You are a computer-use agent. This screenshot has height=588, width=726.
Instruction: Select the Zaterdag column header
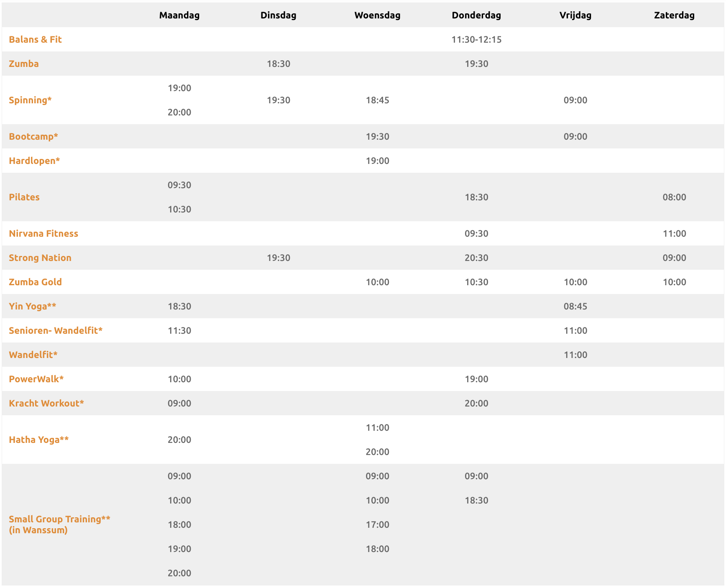point(675,15)
